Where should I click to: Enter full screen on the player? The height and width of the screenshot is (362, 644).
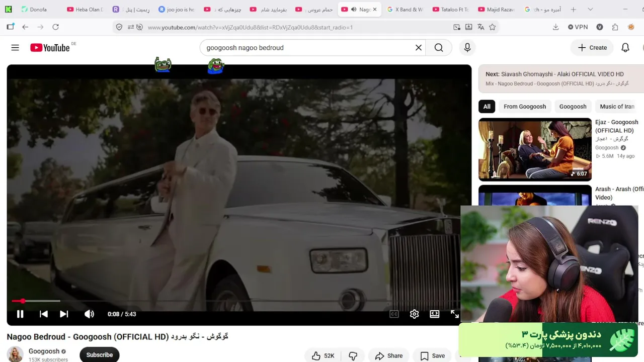(x=454, y=314)
